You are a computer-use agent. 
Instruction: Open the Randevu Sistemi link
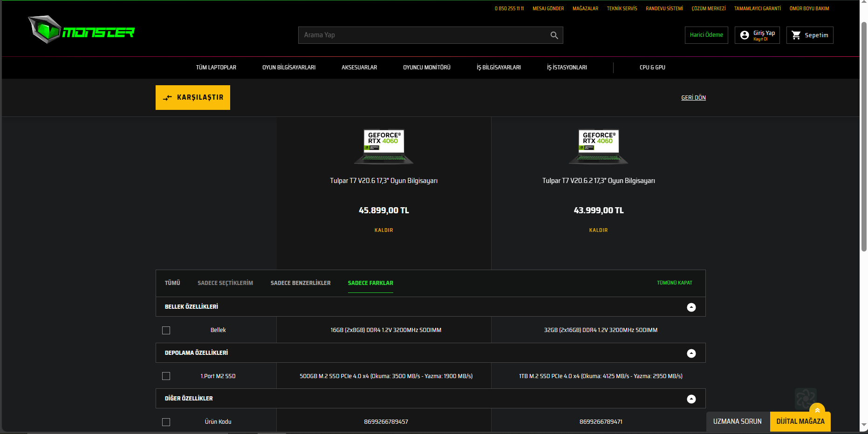664,9
